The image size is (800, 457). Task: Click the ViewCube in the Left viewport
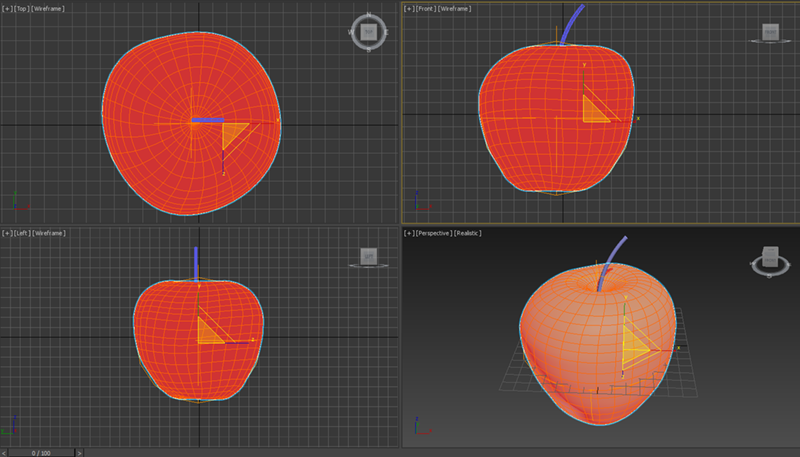pyautogui.click(x=368, y=256)
